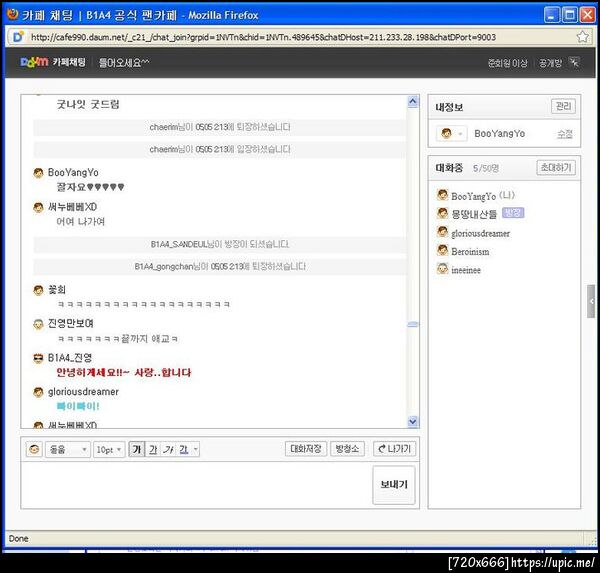Click the 들어오세요 room title

click(124, 62)
